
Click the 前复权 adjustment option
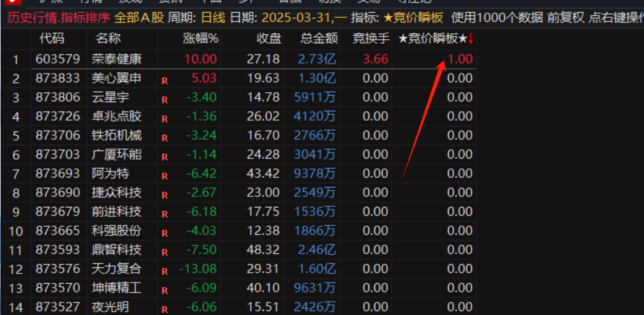(566, 18)
